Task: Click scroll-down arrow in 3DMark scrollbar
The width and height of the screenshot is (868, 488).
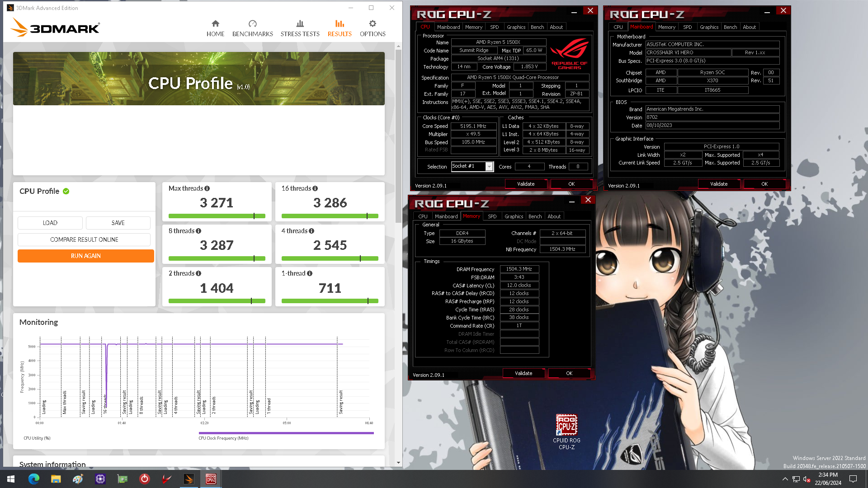Action: (x=398, y=463)
